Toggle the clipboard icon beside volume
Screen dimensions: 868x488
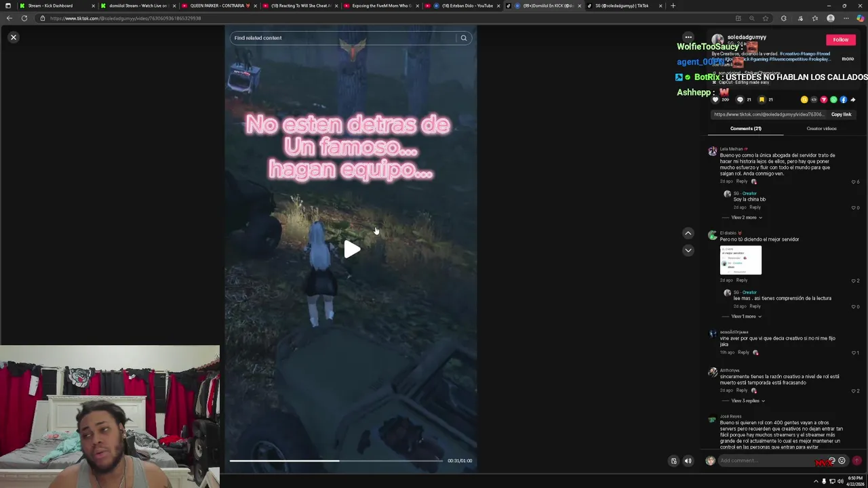click(x=673, y=461)
